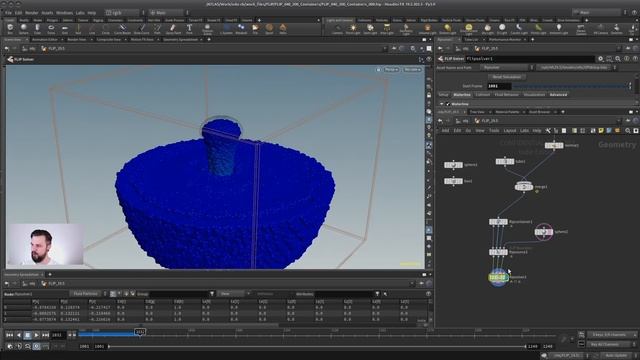Click the Start Frame value field
Viewport: 640px width, 360px height.
click(x=499, y=86)
